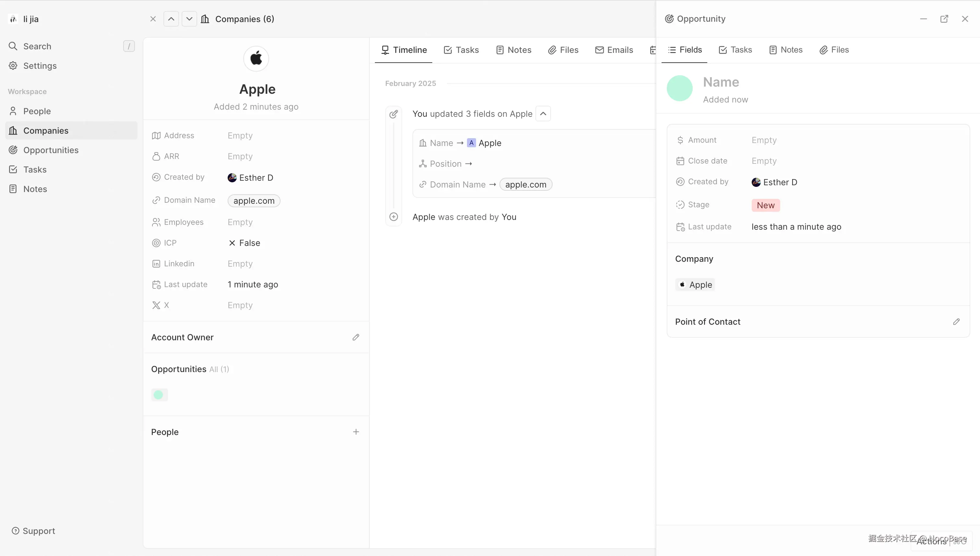Click the empty Address field
Viewport: 980px width, 556px height.
click(x=240, y=136)
